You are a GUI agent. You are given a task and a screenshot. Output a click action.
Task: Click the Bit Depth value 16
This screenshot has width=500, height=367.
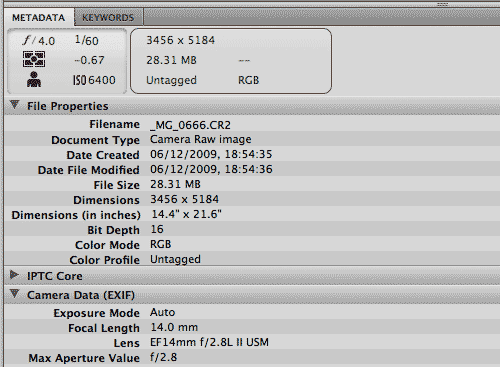pyautogui.click(x=157, y=229)
